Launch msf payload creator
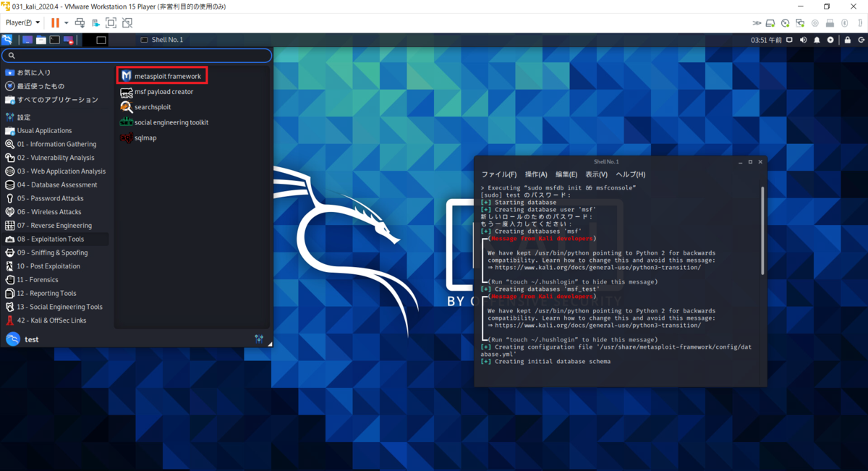The height and width of the screenshot is (471, 868). pyautogui.click(x=158, y=92)
